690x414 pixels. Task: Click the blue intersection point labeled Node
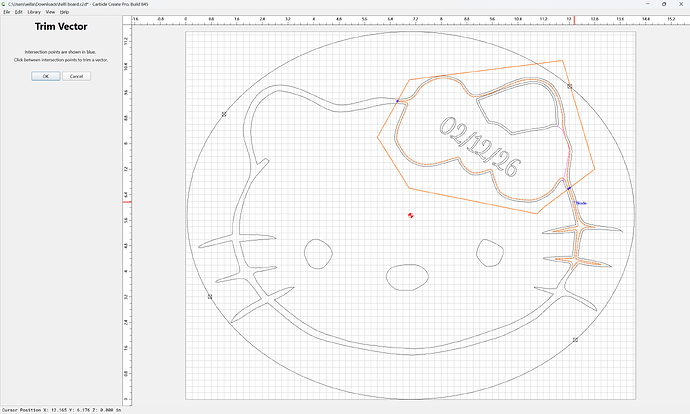[x=569, y=188]
